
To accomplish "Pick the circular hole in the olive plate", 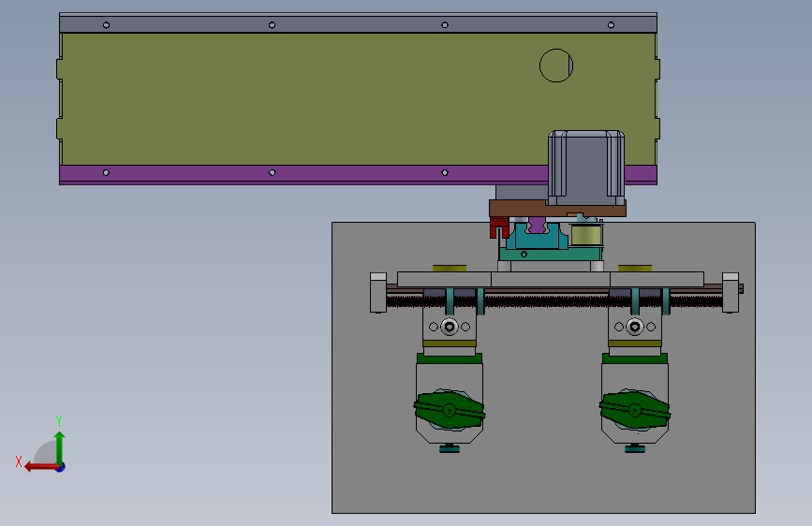I will [556, 66].
